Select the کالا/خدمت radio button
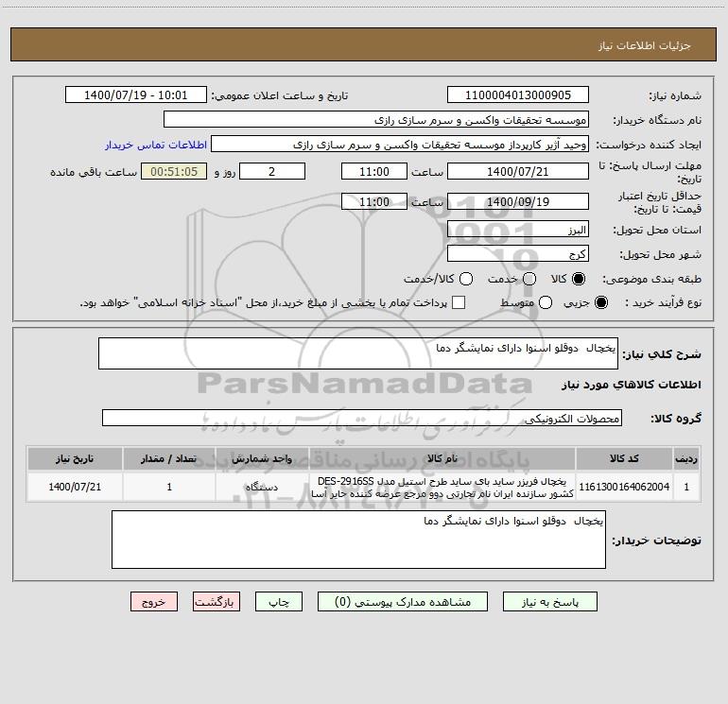This screenshot has height=704, width=728. (x=466, y=279)
